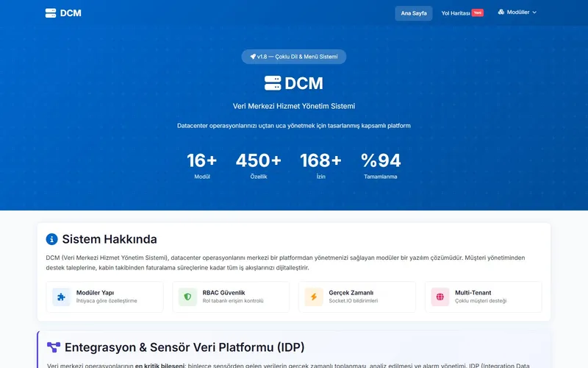
Task: Expand the Modüller dropdown menu
Action: [x=517, y=13]
